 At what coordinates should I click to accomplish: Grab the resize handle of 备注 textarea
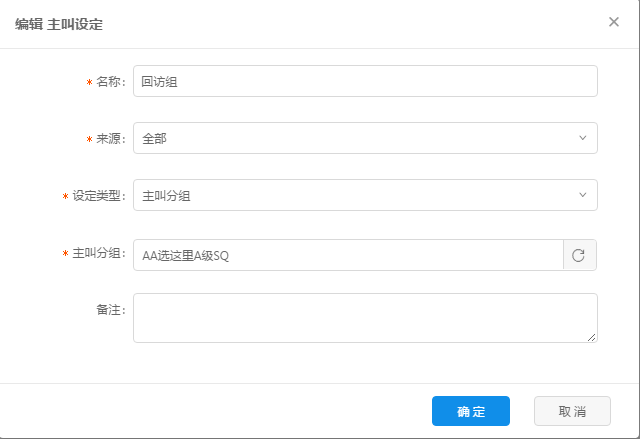click(x=592, y=338)
